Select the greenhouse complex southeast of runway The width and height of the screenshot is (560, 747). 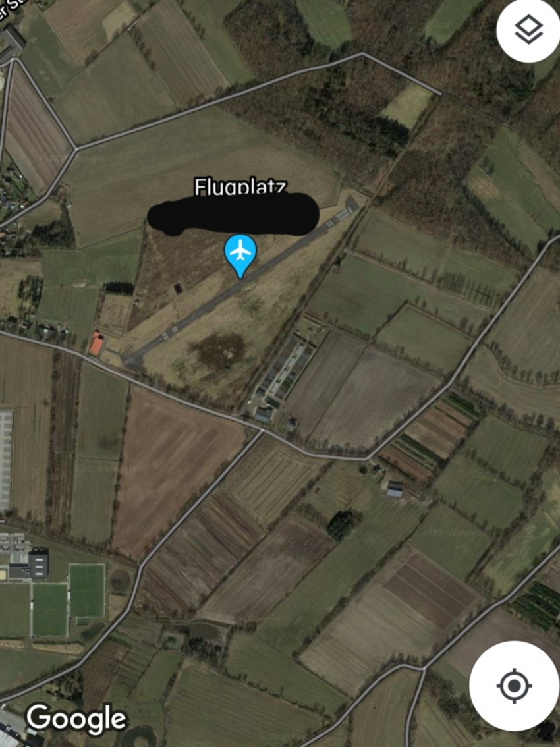[284, 367]
